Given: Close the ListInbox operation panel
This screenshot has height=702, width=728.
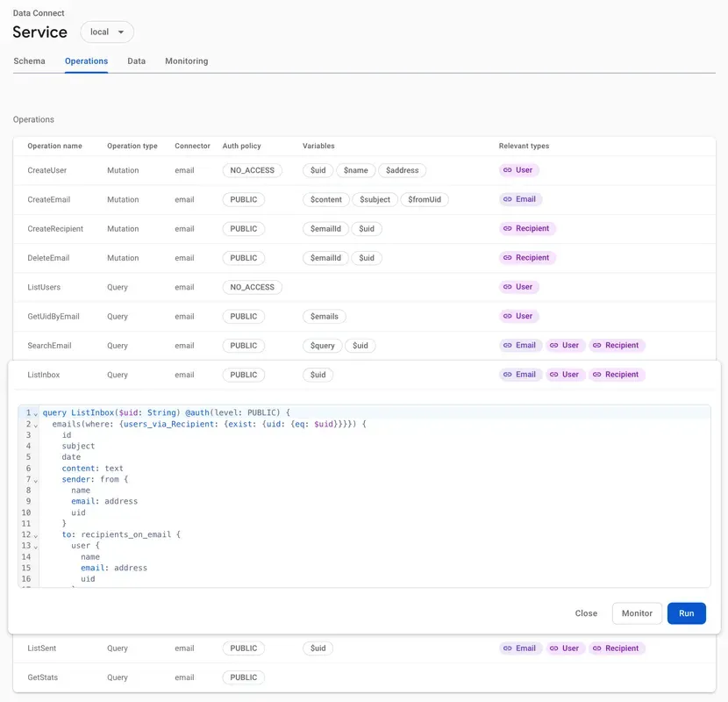Looking at the screenshot, I should [x=586, y=613].
